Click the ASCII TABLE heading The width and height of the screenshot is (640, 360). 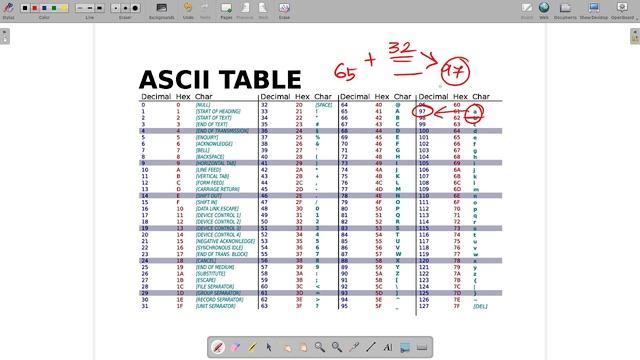pos(220,80)
